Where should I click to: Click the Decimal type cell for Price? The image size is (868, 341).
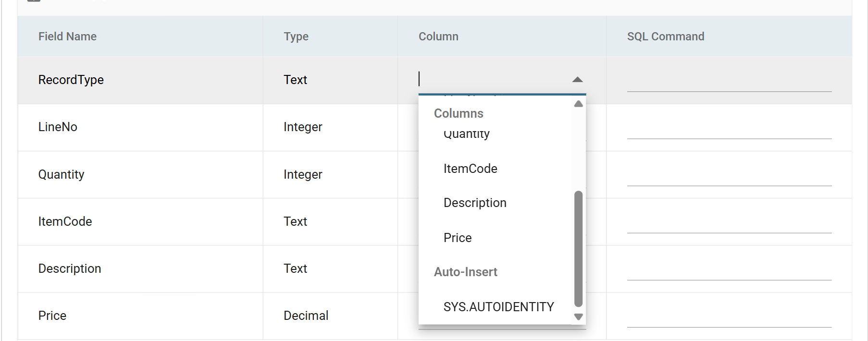click(330, 316)
